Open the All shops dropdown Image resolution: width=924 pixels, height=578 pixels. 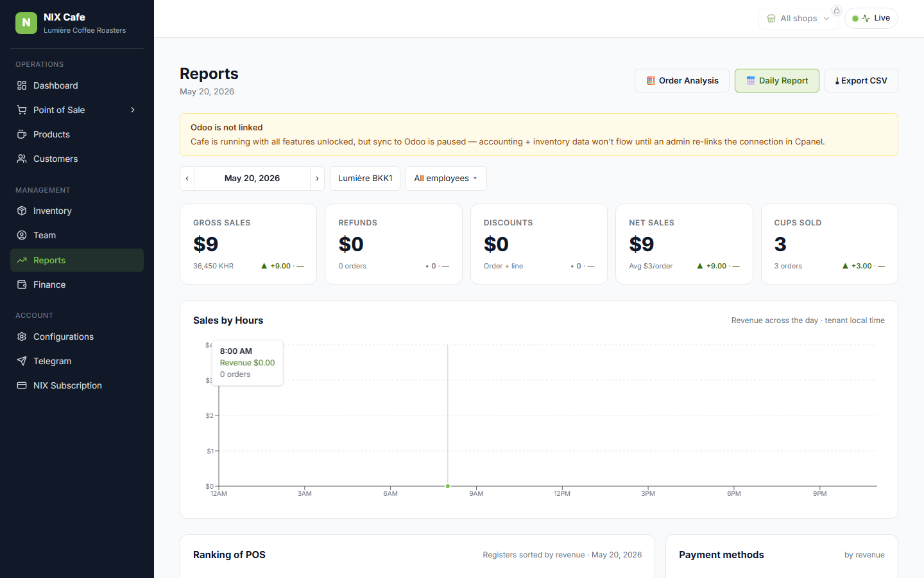click(x=799, y=19)
